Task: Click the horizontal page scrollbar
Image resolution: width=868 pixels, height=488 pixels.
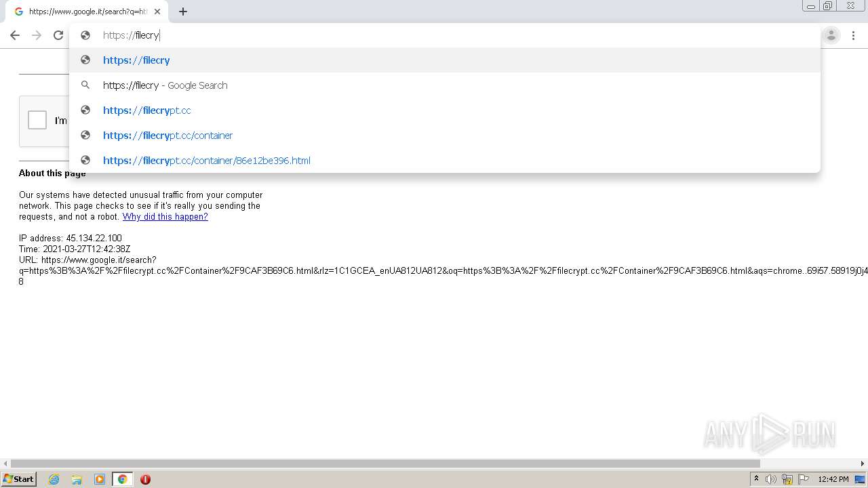Action: click(385, 464)
